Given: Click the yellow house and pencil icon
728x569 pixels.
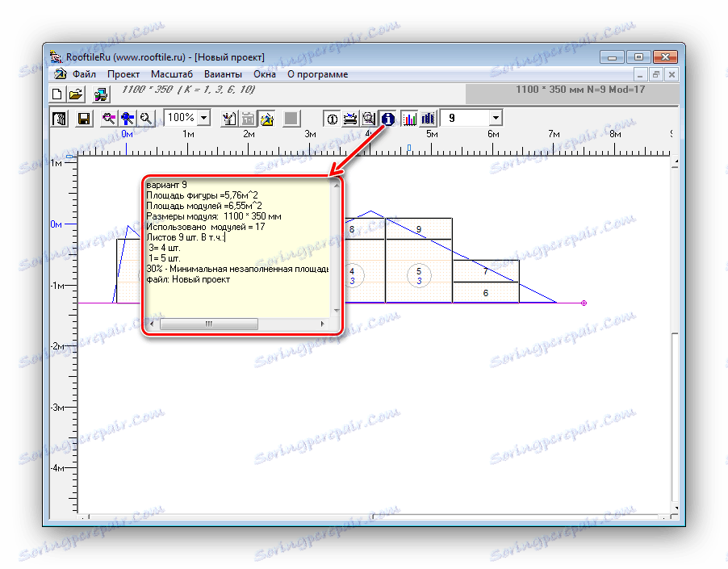Looking at the screenshot, I should [x=267, y=119].
